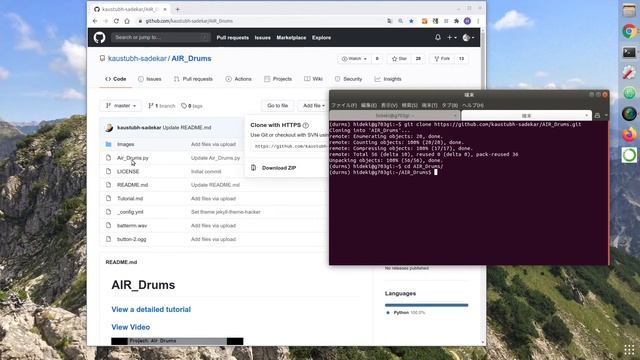Switch to the first terminal tab
Viewport: 640px width, 360px height.
395,116
